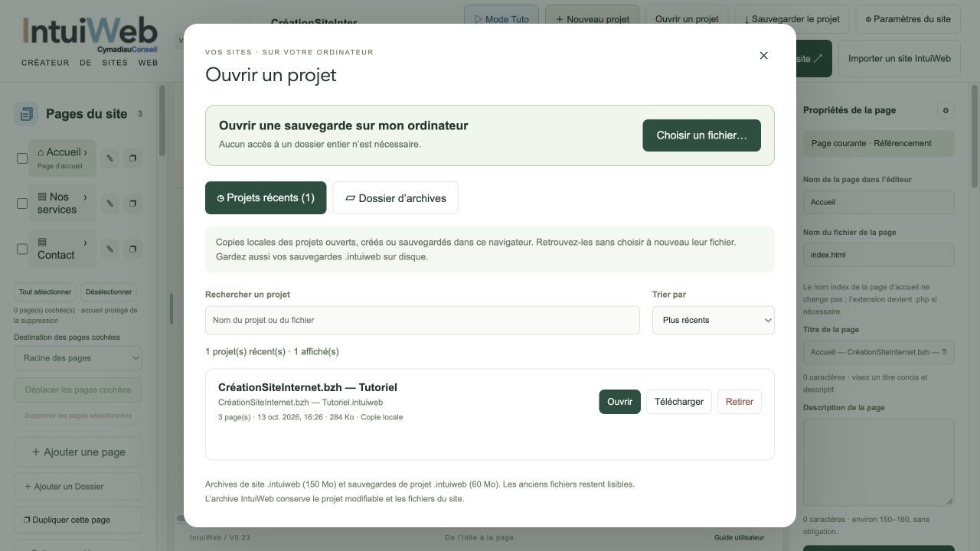The height and width of the screenshot is (551, 980).
Task: Download the project with Télécharger
Action: coord(679,402)
